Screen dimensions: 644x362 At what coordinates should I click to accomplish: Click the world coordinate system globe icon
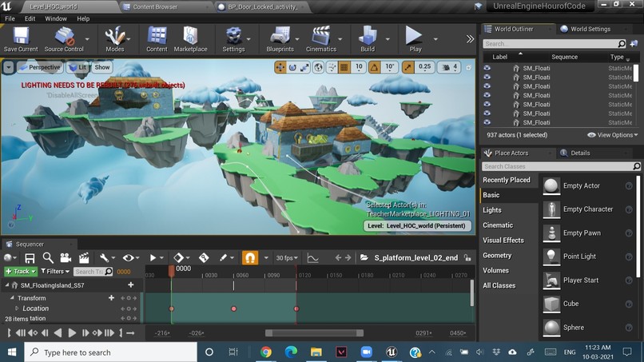pos(318,67)
